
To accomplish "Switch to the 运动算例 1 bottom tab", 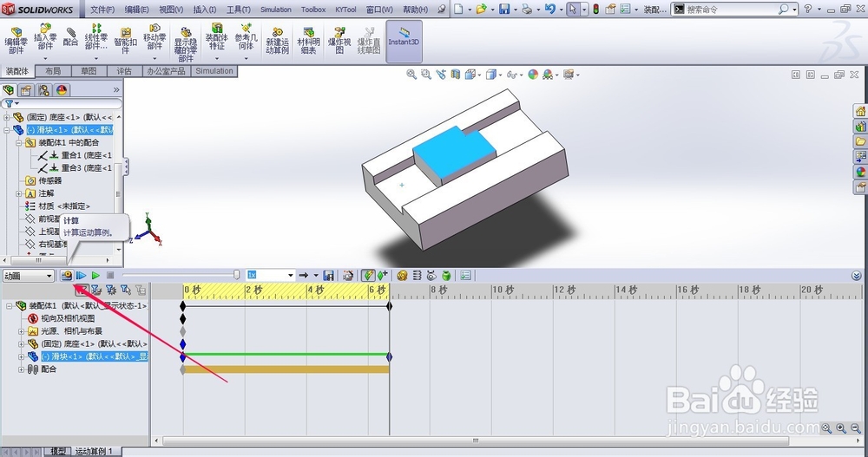I will pos(95,452).
